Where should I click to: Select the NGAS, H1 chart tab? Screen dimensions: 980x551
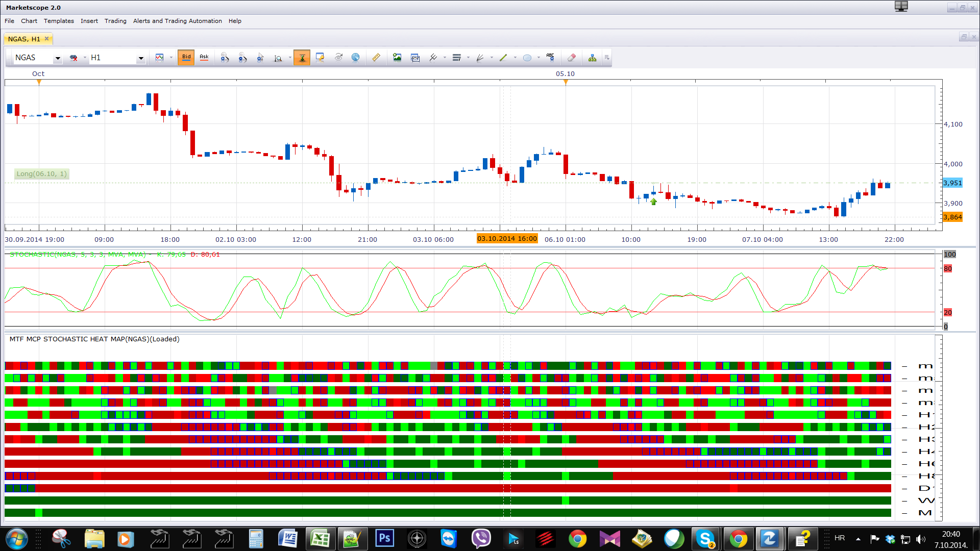click(x=24, y=39)
